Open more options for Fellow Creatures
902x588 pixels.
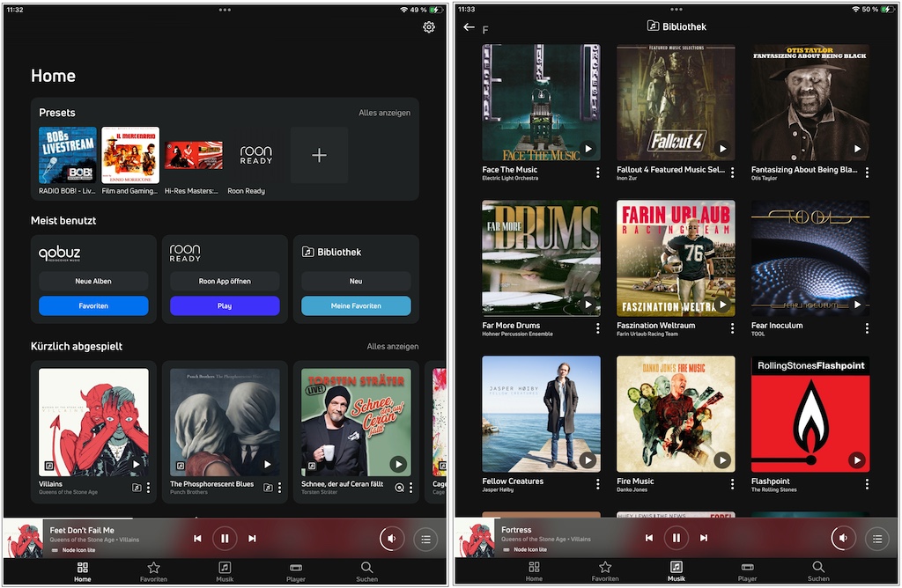tap(598, 484)
